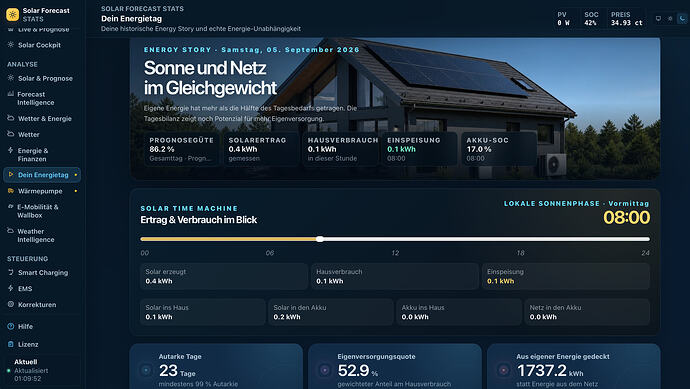Go to Wetter & Energie
Screen dimensions: 690x389
click(x=42, y=118)
